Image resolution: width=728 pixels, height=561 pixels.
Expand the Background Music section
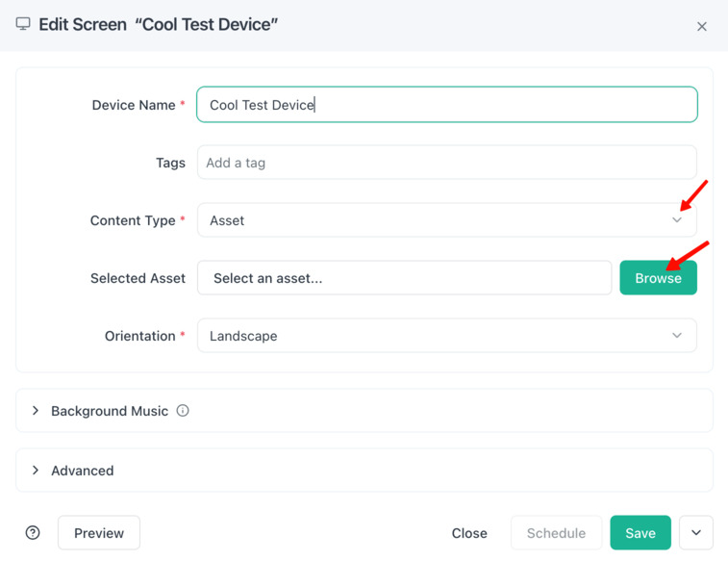tap(364, 411)
